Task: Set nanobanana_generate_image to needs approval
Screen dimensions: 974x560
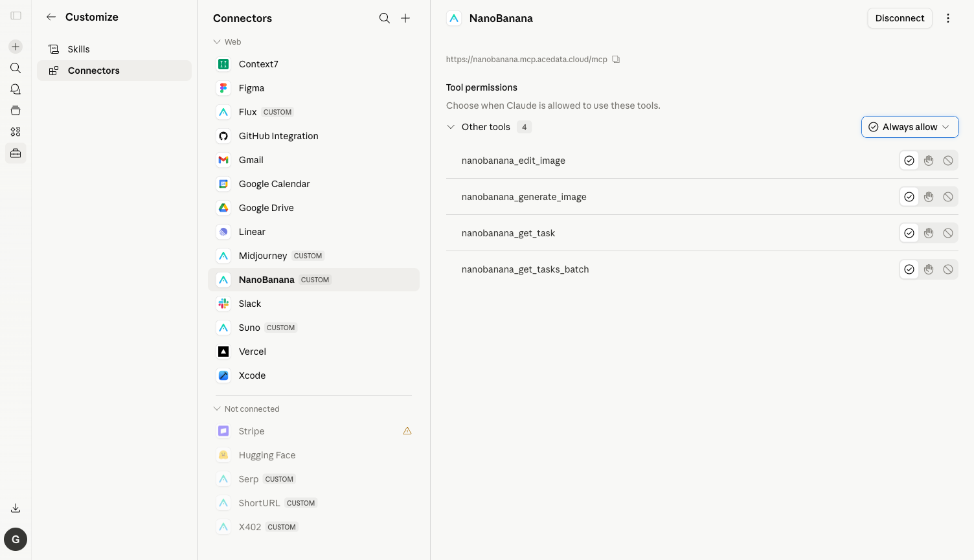Action: [x=929, y=197]
